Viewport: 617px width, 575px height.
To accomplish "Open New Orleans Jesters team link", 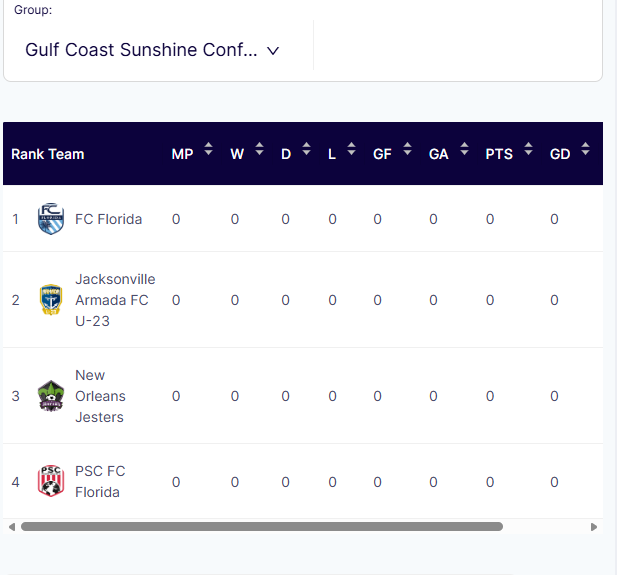I will 100,396.
